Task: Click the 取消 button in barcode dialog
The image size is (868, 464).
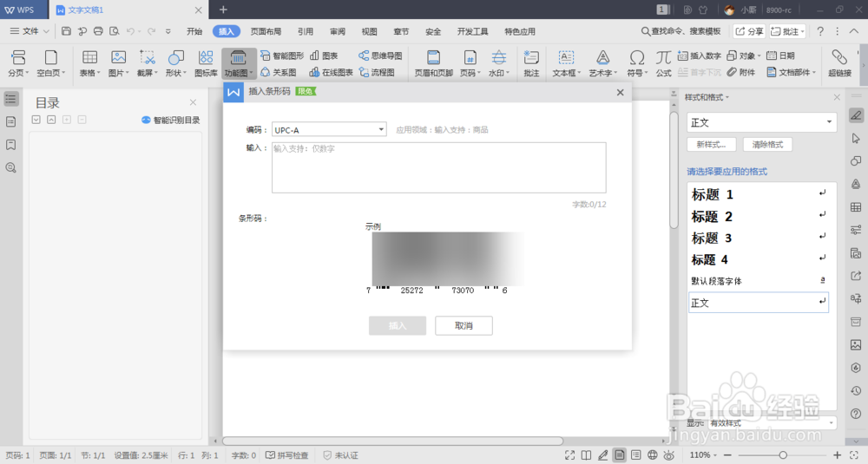Action: (x=464, y=326)
